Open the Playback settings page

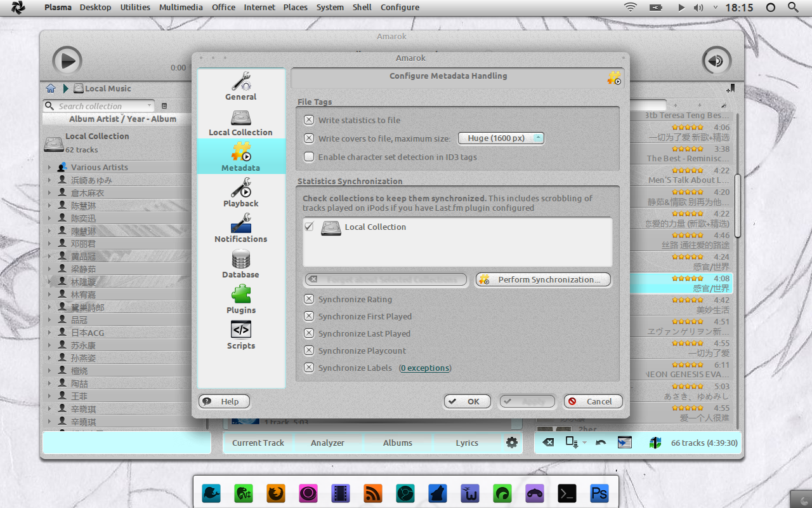(x=241, y=192)
